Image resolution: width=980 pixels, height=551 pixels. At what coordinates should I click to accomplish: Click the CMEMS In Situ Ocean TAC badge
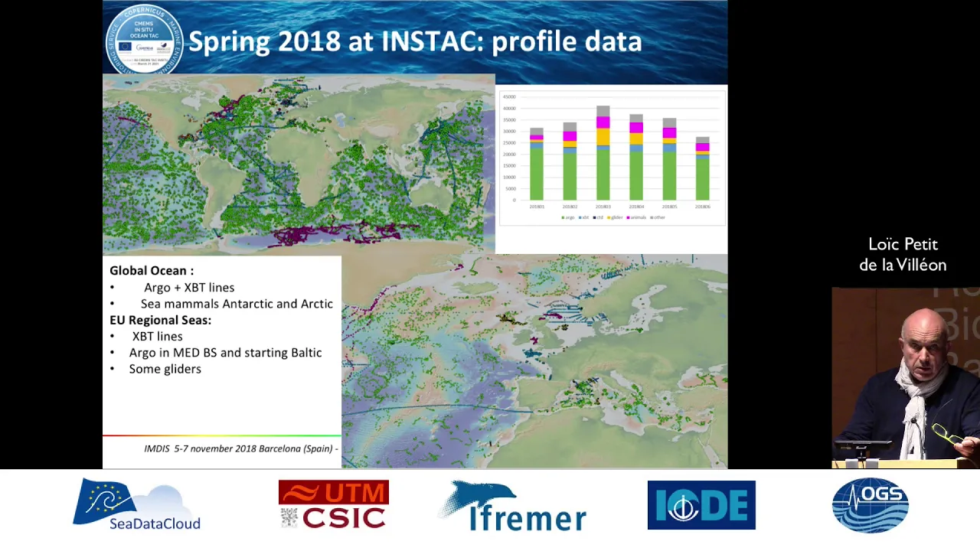(x=144, y=41)
